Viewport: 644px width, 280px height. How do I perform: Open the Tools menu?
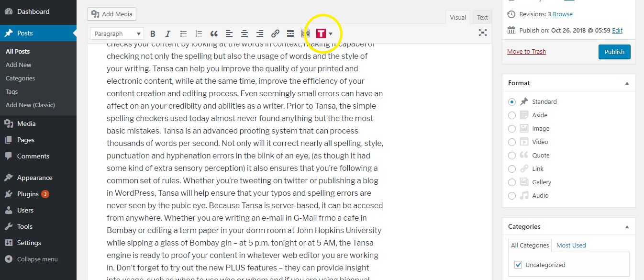(38, 226)
